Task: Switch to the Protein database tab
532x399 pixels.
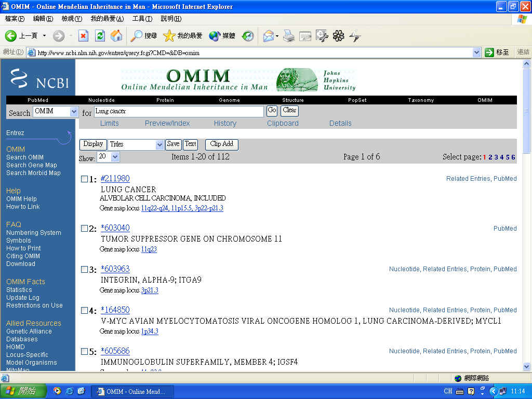Action: pos(165,100)
